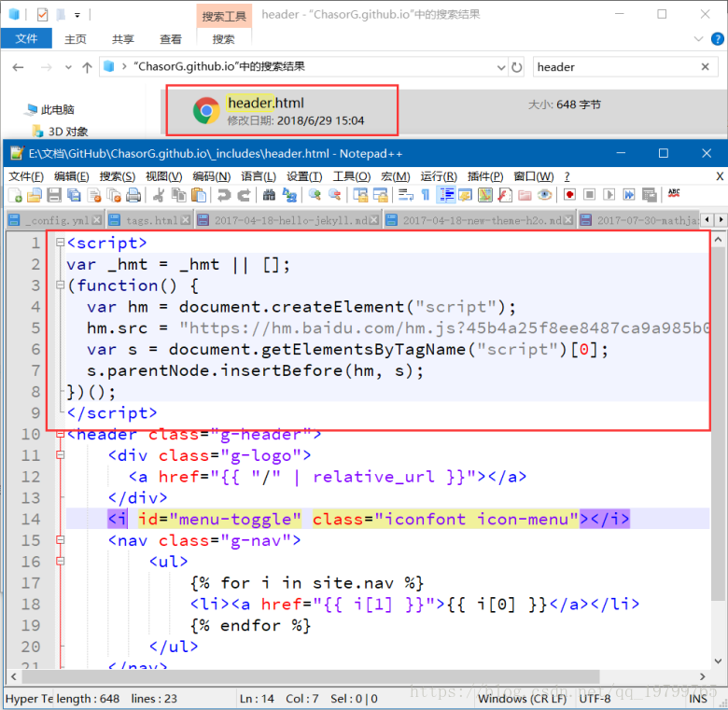Undo the last edit via toolbar
Image resolution: width=728 pixels, height=710 pixels.
pos(224,195)
